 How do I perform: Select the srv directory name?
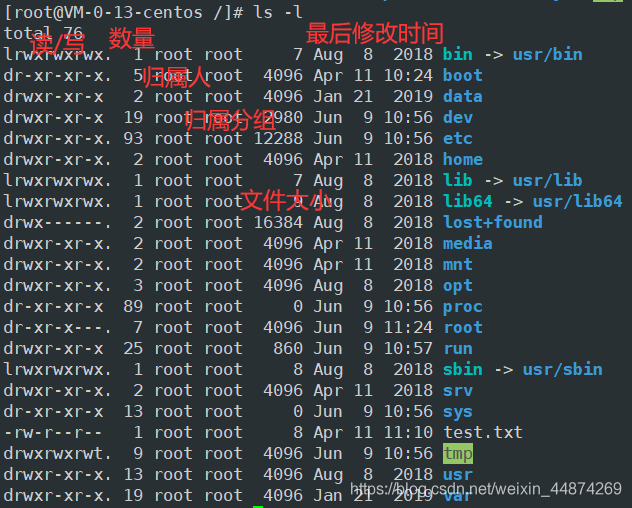(457, 390)
